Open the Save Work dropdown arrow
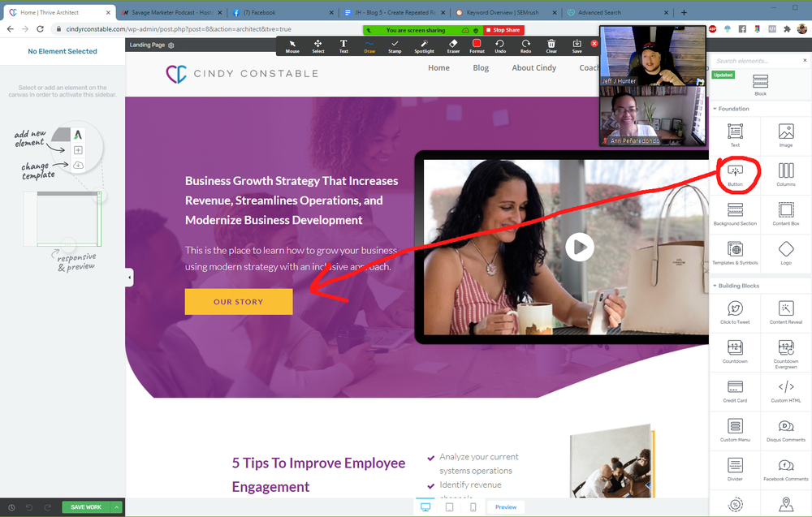The width and height of the screenshot is (812, 517). coord(117,507)
